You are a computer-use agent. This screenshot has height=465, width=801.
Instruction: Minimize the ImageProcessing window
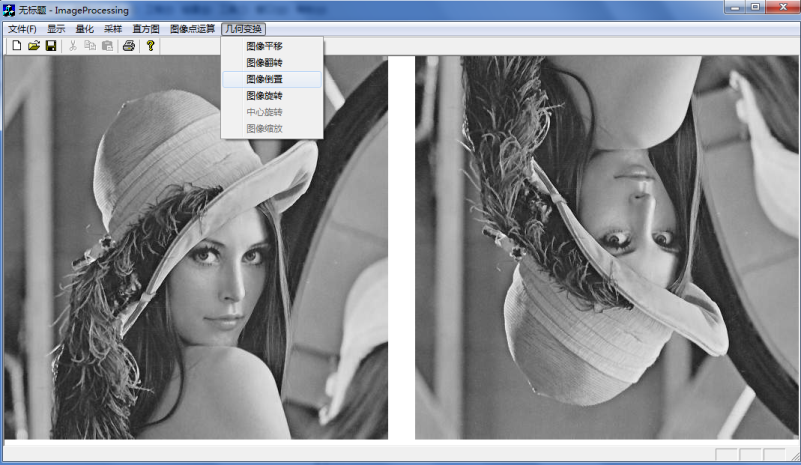click(x=735, y=7)
